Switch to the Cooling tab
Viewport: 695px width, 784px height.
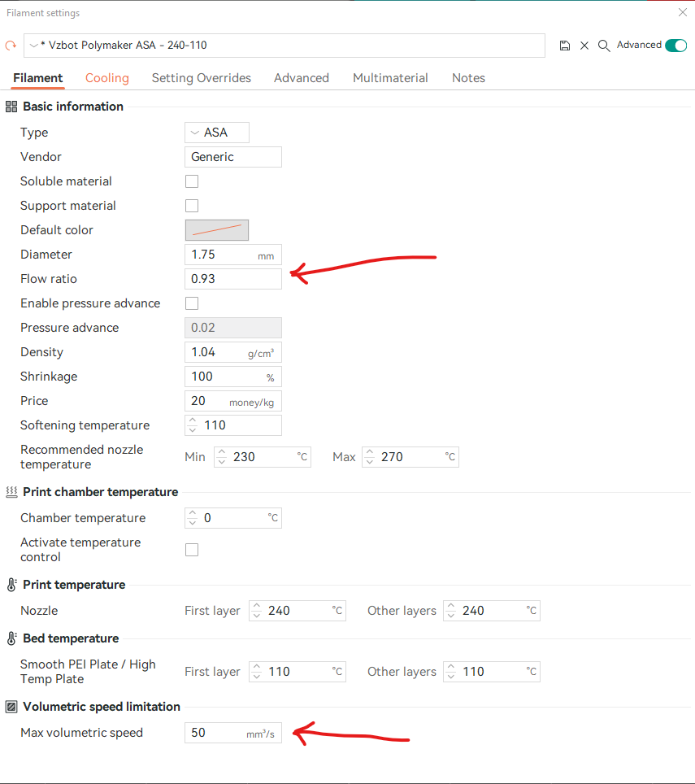click(107, 78)
